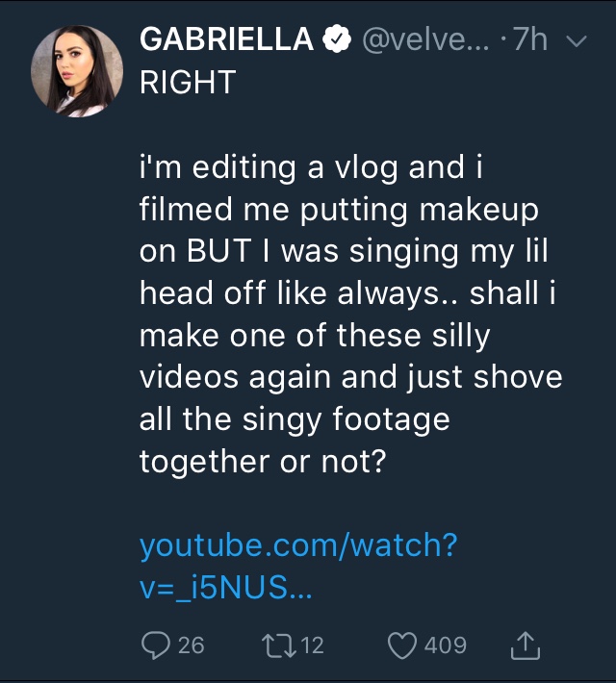Click the GABRIELLA display name
616x683 pixels.
point(227,40)
